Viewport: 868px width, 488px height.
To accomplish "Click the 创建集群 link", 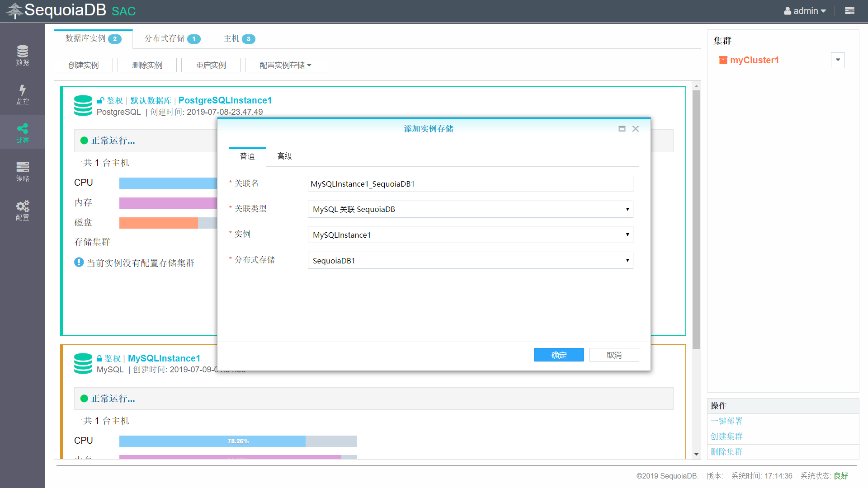I will (726, 436).
